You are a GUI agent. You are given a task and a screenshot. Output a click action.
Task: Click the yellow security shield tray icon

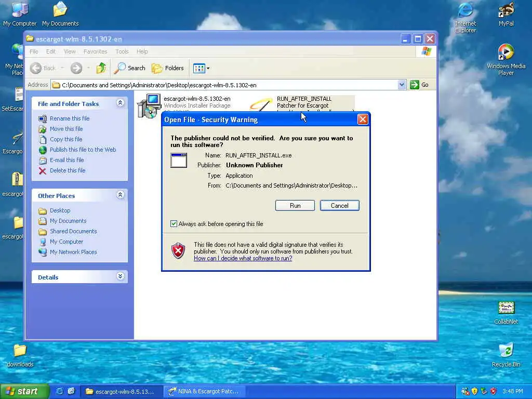[474, 392]
